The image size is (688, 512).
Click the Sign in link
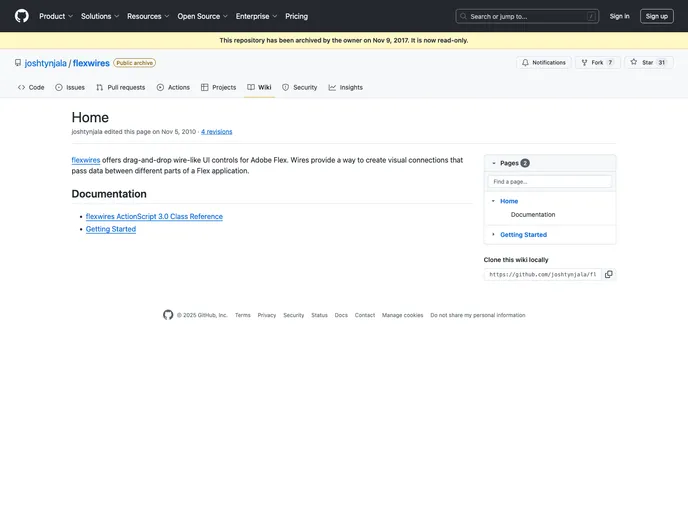[x=619, y=16]
